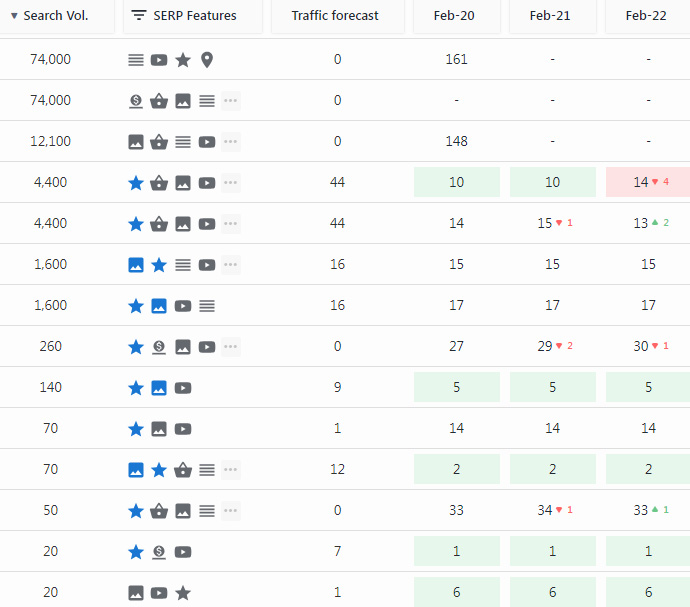Click the 15 ▼1 cell under Feb-21
690x607 pixels.
click(553, 223)
